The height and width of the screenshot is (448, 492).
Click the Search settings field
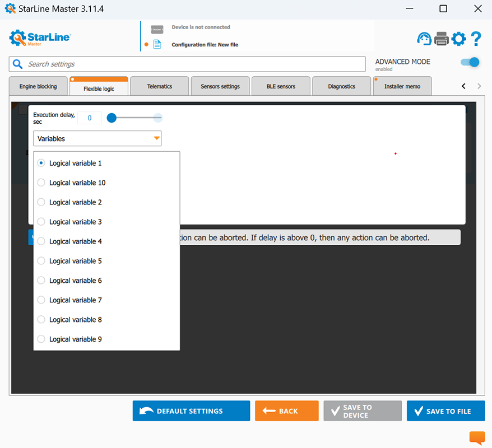coord(187,64)
